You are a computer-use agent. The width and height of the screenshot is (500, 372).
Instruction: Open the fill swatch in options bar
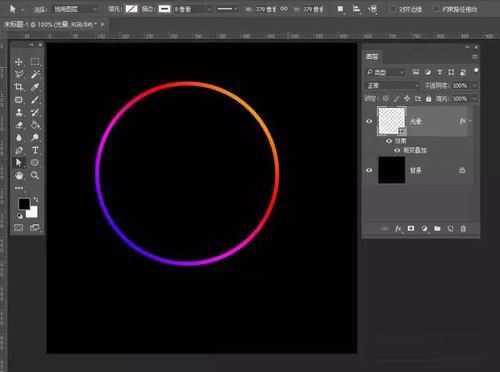point(131,9)
